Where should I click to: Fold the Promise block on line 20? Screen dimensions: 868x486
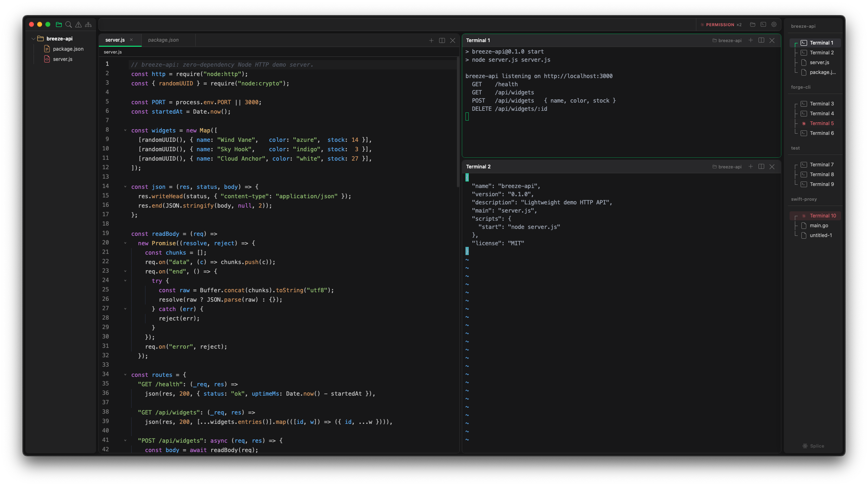pyautogui.click(x=125, y=243)
